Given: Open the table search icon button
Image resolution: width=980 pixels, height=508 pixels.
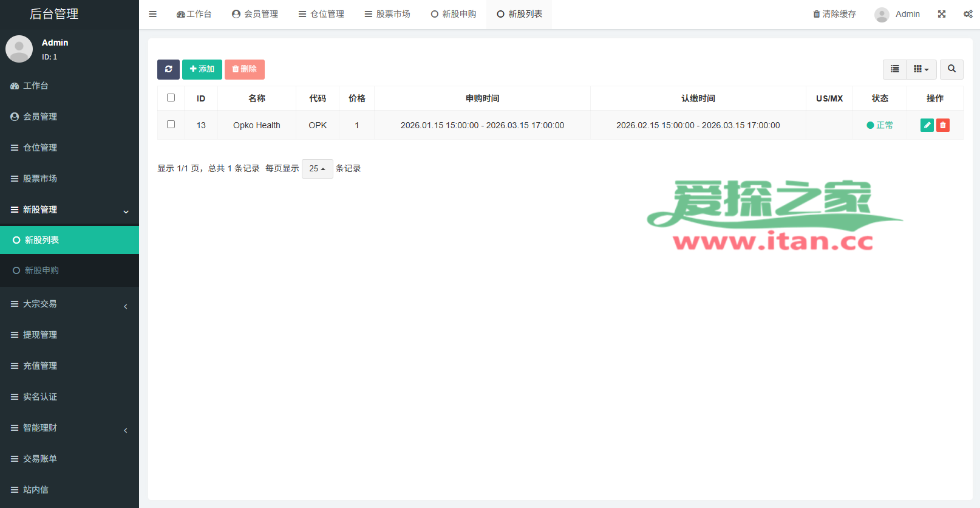Looking at the screenshot, I should click(x=951, y=69).
